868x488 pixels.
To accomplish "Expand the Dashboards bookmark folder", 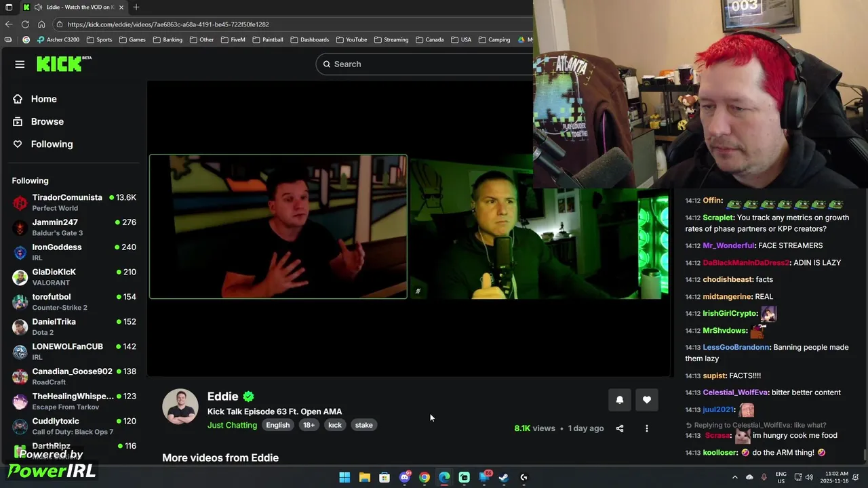I will click(x=309, y=39).
